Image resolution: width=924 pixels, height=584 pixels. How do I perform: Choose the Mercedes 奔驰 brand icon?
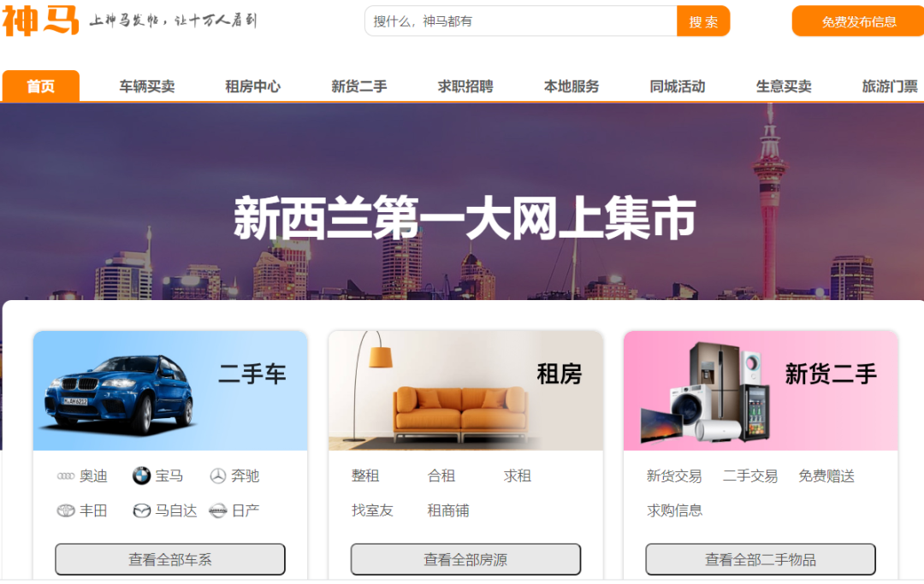pos(218,475)
